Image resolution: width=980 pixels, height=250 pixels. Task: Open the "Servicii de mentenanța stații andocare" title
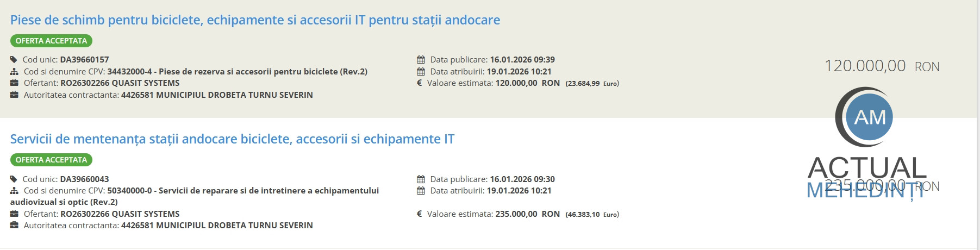(x=232, y=139)
